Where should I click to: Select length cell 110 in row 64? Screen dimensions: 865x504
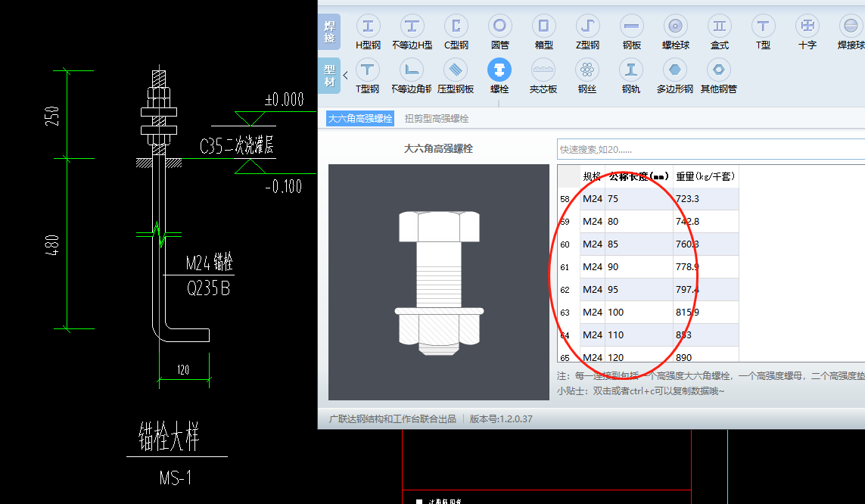pyautogui.click(x=639, y=334)
